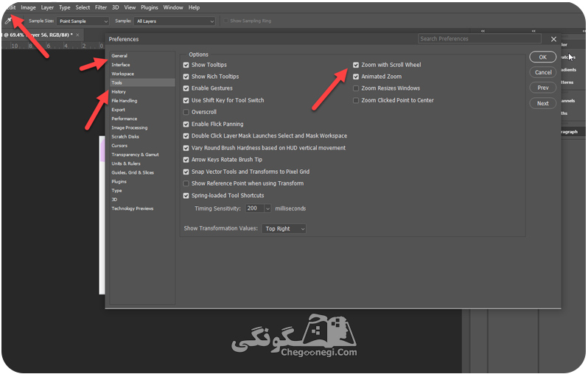Open the Plugins menu
588x374 pixels.
150,7
